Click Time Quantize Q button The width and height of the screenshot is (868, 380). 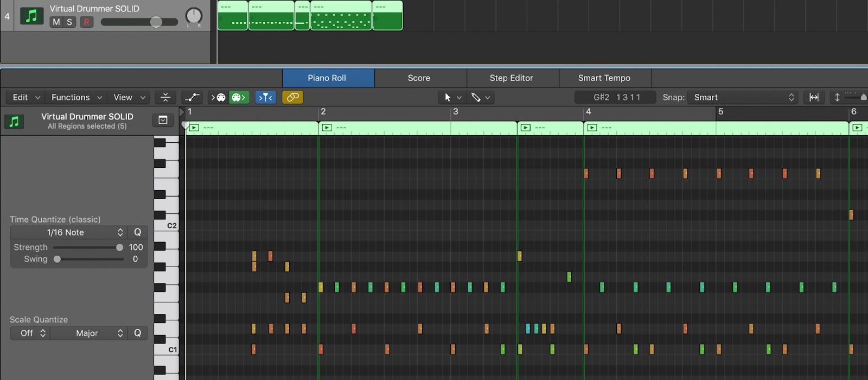[x=138, y=232]
